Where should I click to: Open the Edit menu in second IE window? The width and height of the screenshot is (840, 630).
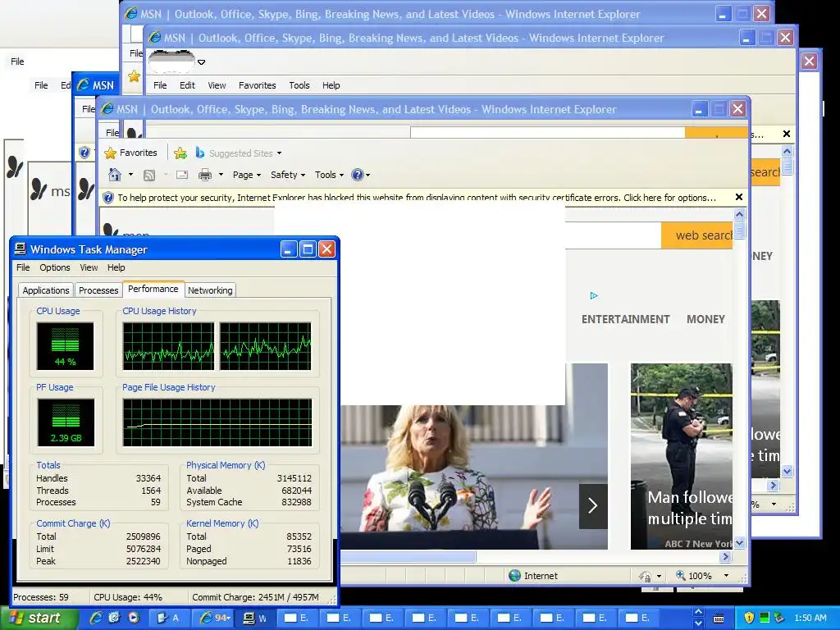(187, 85)
